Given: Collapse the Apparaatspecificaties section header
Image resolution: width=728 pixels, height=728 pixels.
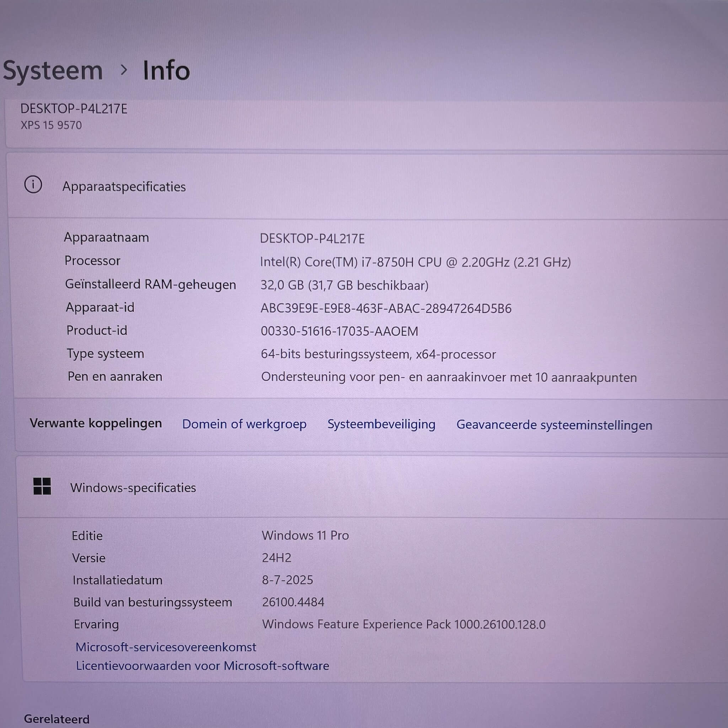Looking at the screenshot, I should coord(368,186).
